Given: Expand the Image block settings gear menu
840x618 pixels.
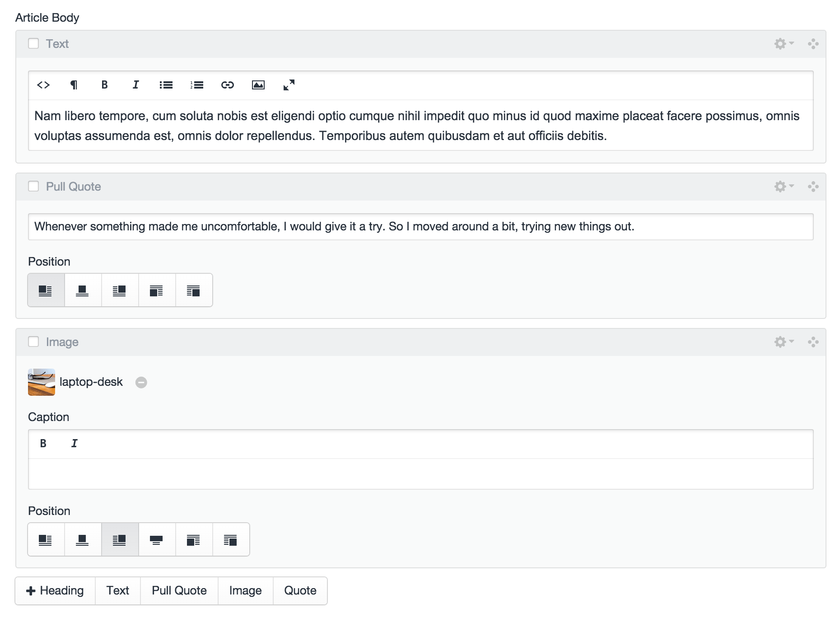Looking at the screenshot, I should click(x=783, y=342).
